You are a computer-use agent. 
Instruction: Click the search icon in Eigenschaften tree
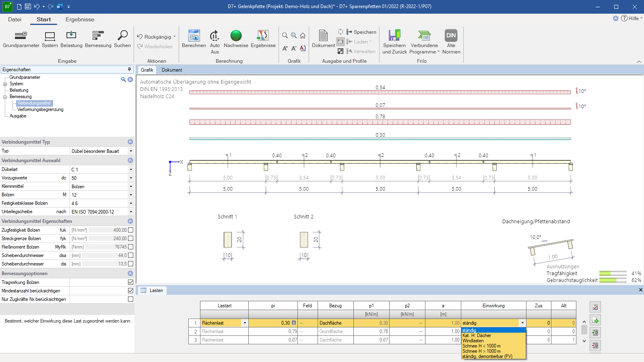coord(123,79)
